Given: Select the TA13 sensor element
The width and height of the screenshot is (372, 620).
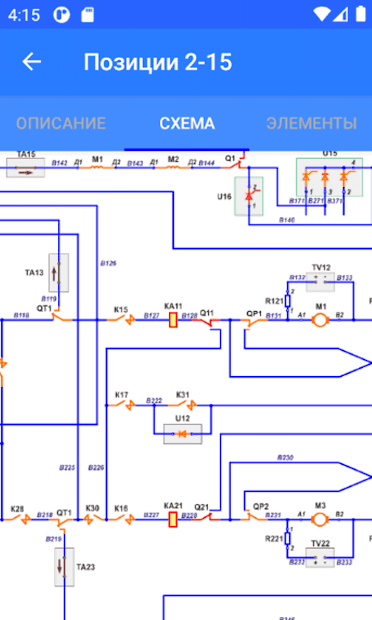Looking at the screenshot, I should [59, 273].
